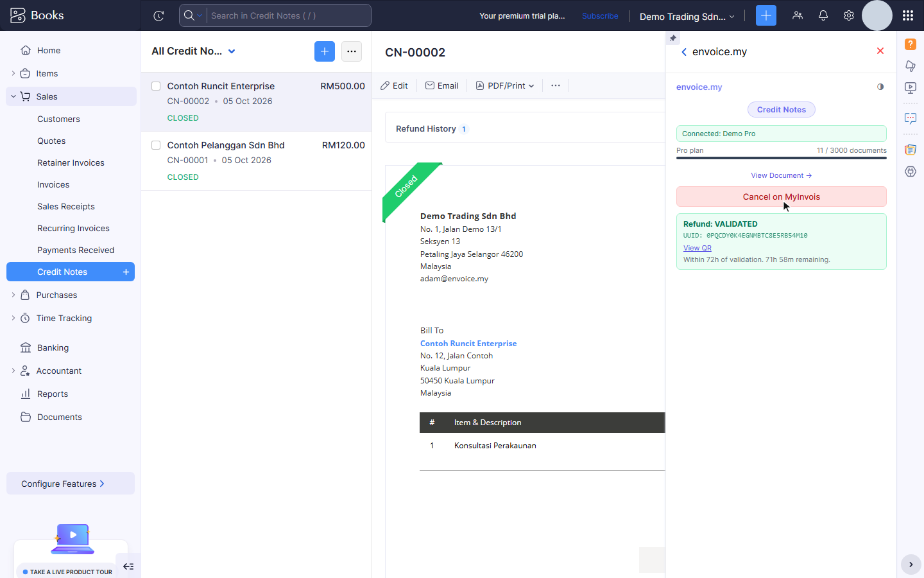Create a new credit note with the list plus button
924x578 pixels.
point(325,51)
